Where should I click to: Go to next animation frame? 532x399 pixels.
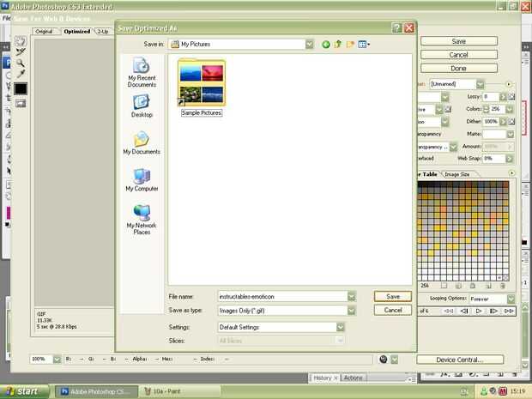(493, 311)
